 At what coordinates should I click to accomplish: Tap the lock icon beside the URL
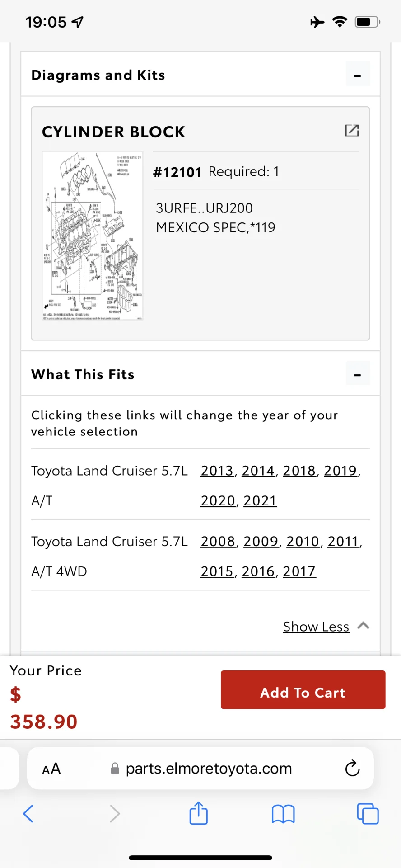click(115, 769)
